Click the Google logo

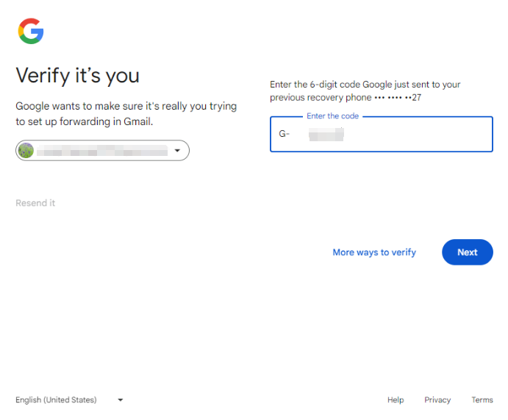31,31
